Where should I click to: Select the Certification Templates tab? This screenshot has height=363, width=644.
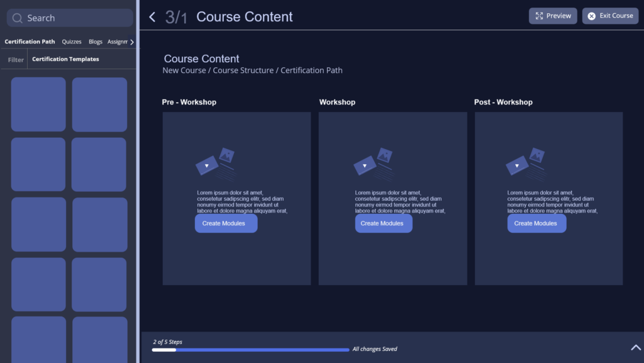pyautogui.click(x=65, y=59)
